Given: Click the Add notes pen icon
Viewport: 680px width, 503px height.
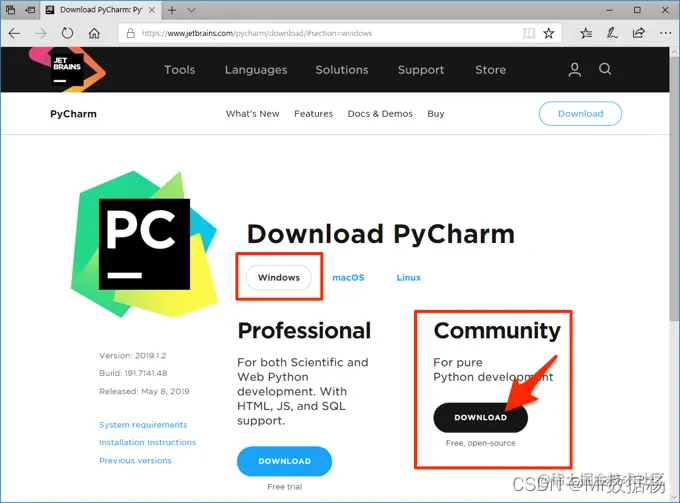Looking at the screenshot, I should pos(612,33).
